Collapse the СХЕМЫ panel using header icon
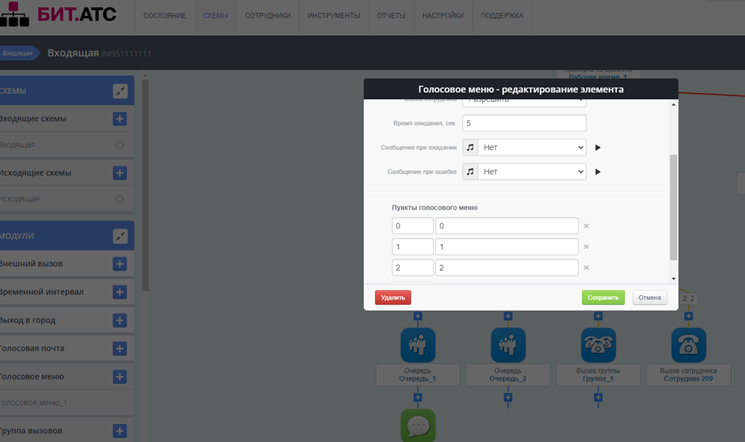 point(120,91)
